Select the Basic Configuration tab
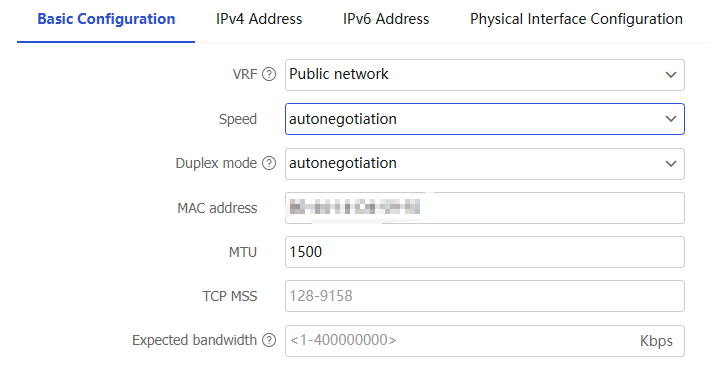710x385 pixels. click(106, 19)
